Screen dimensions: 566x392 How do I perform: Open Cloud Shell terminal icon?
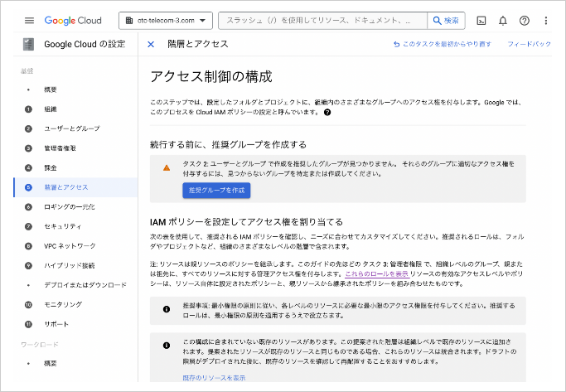[481, 20]
